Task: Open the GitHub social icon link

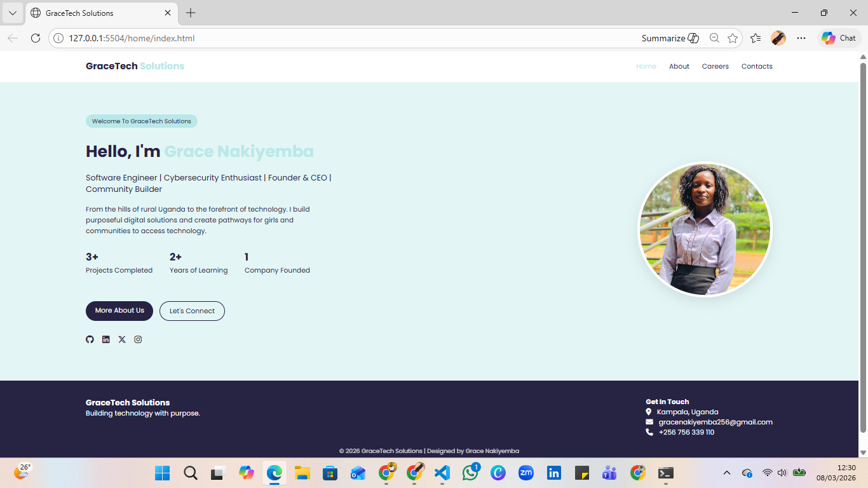Action: click(x=90, y=339)
